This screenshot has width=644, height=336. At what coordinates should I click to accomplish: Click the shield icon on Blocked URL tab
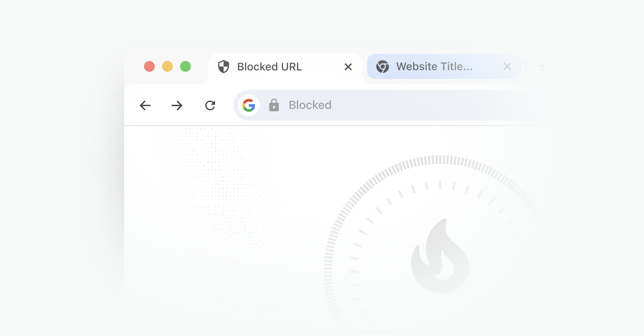(x=223, y=67)
